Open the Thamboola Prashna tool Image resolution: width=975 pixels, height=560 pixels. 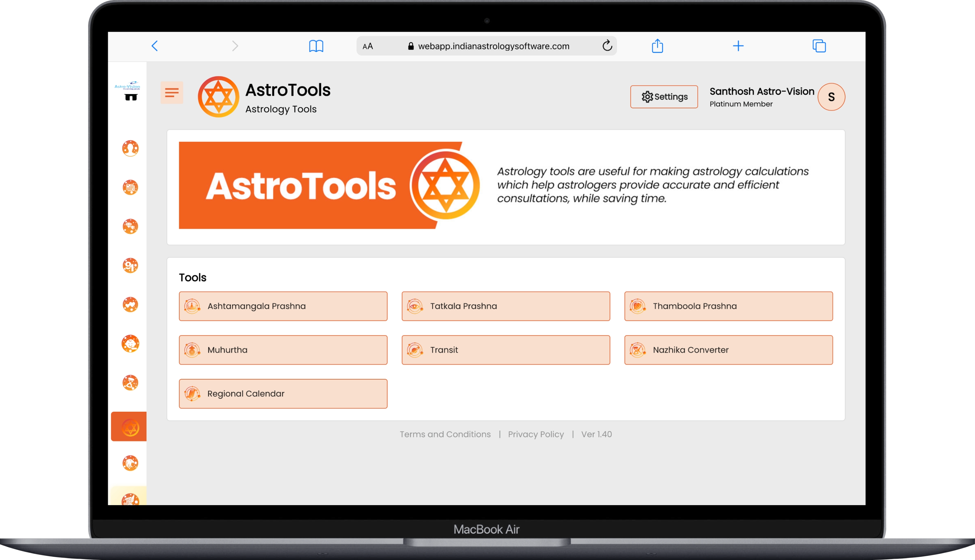point(729,306)
